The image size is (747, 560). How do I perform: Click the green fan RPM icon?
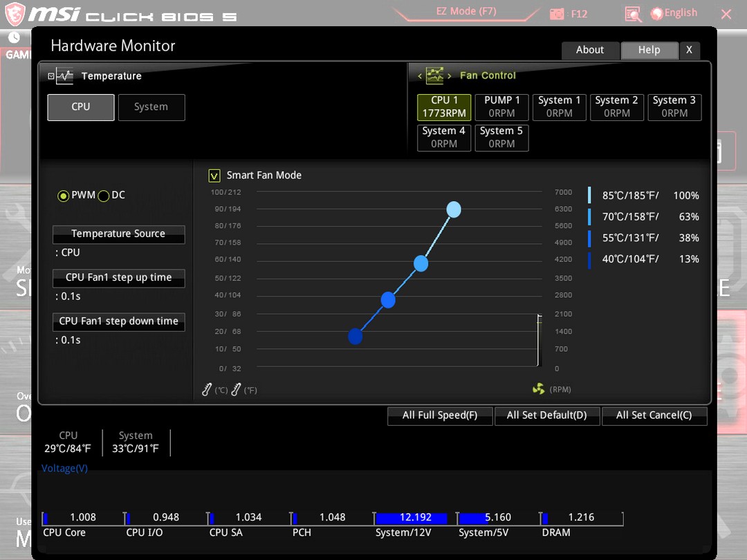[x=538, y=389]
